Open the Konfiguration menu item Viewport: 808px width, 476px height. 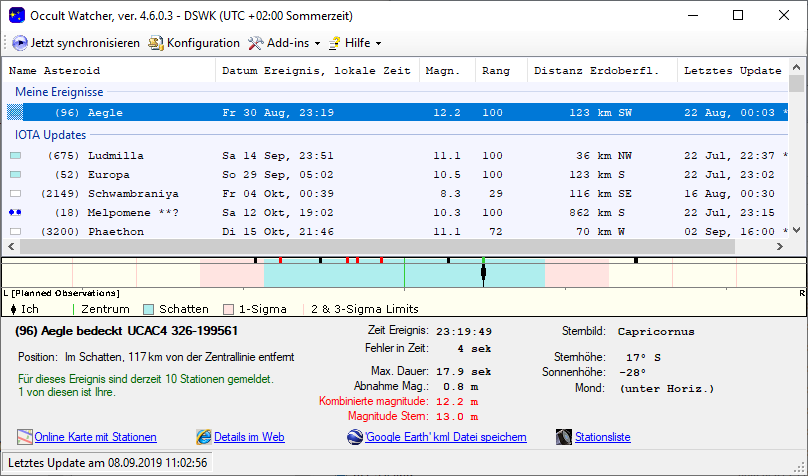pos(194,43)
